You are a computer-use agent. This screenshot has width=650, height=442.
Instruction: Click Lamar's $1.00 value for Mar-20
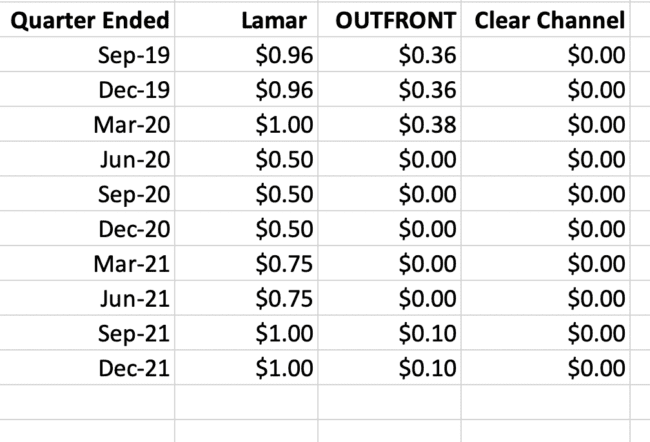pyautogui.click(x=285, y=124)
